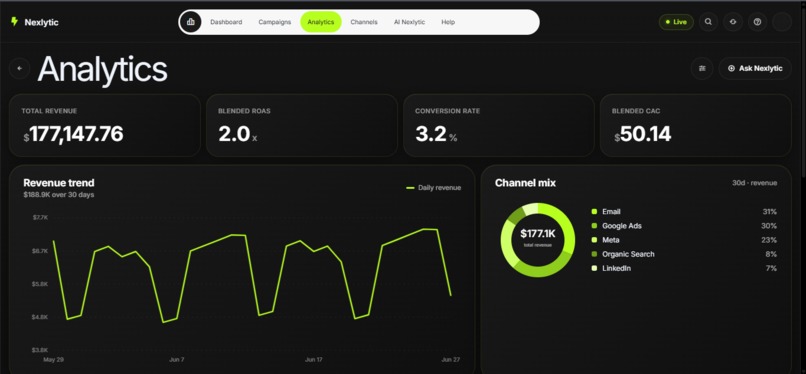Click the Organic Search channel label
Image resolution: width=806 pixels, height=374 pixels.
pyautogui.click(x=628, y=254)
